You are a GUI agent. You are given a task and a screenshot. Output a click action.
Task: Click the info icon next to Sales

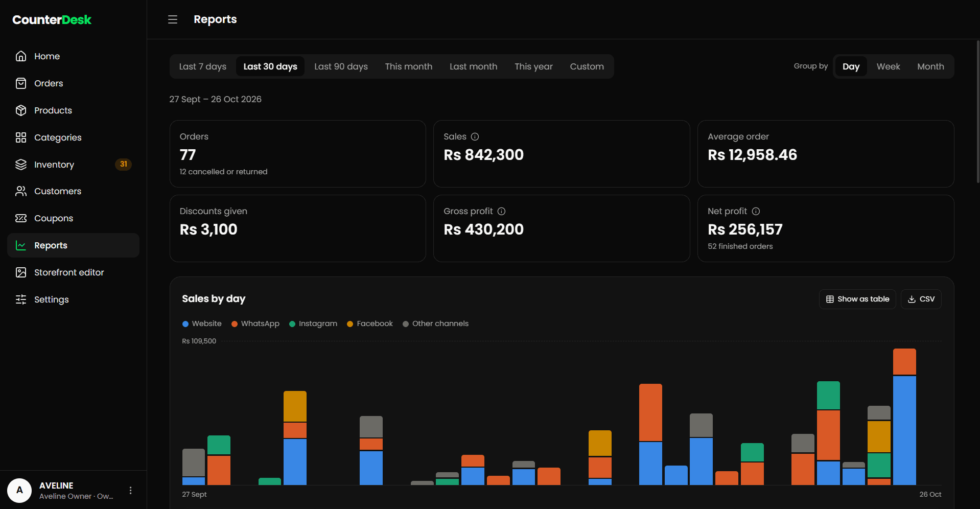point(475,136)
